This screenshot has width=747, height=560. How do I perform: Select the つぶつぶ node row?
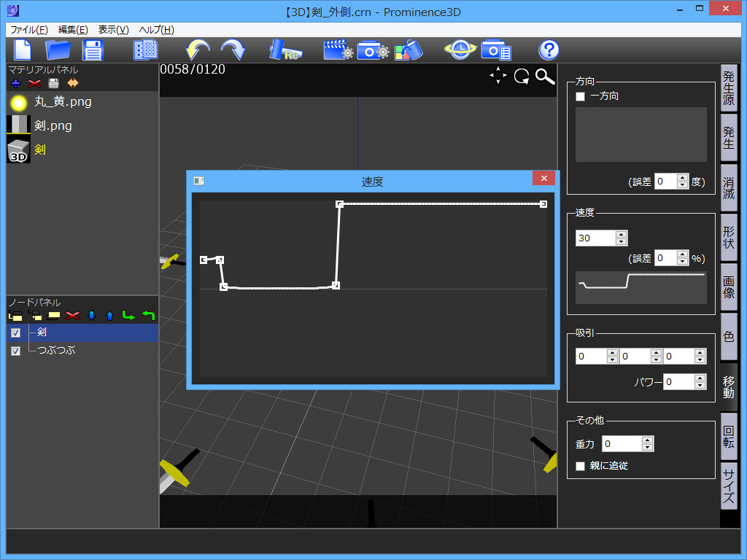point(82,351)
